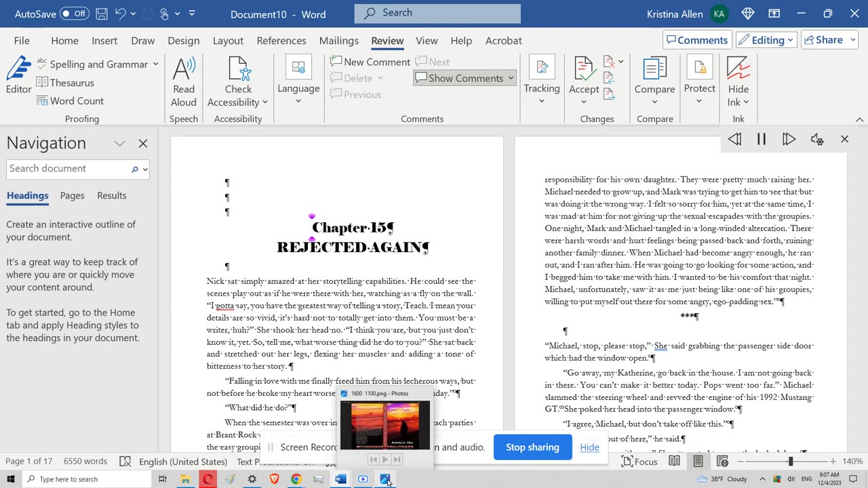The width and height of the screenshot is (868, 488).
Task: Close the Read Aloud toolbar
Action: pos(844,139)
